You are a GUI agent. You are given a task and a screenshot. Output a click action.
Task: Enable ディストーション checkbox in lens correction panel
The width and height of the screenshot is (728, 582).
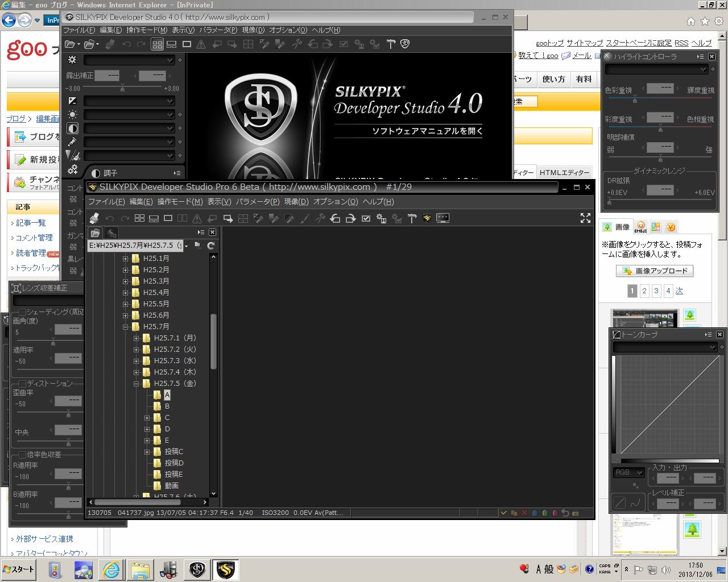click(22, 384)
